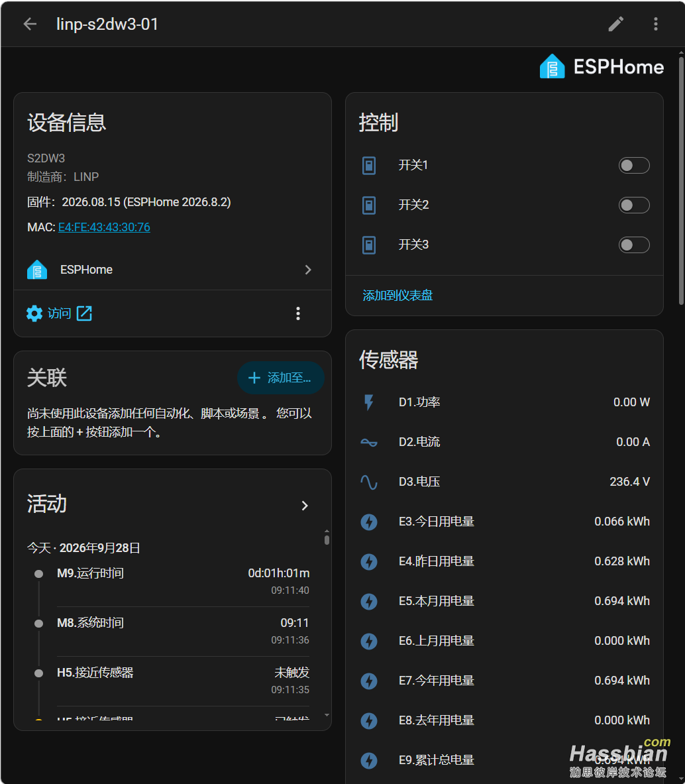Click the E5.本月用电量 energy icon
685x784 pixels.
point(369,601)
